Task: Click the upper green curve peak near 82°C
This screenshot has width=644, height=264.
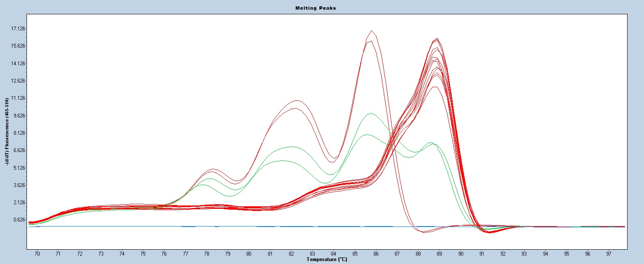Action: (x=291, y=147)
